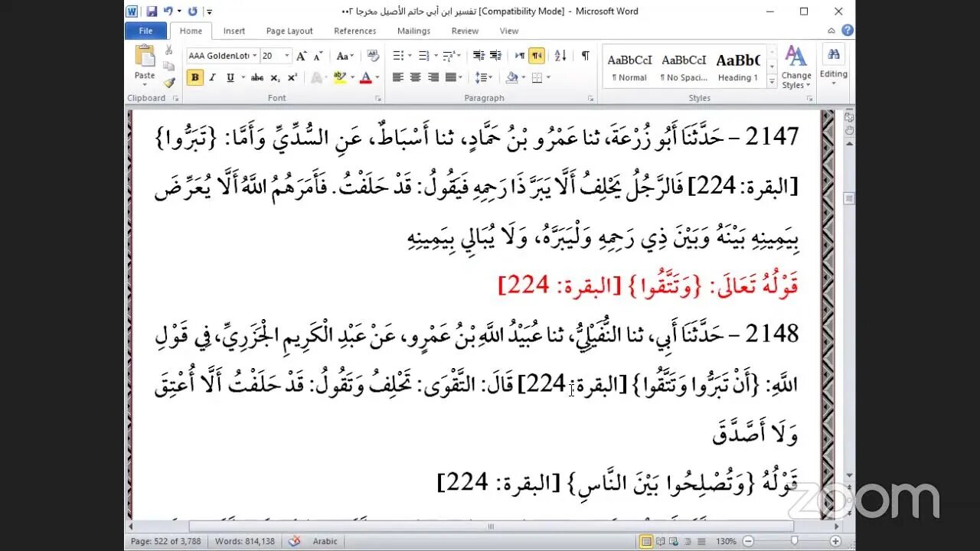
Task: Switch to the Insert tab
Action: click(x=234, y=31)
